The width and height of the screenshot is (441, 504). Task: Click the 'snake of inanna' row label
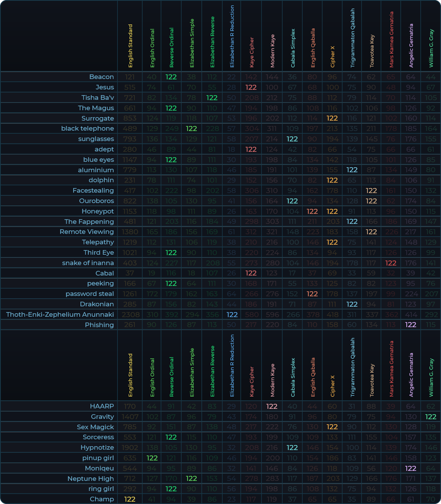tap(88, 263)
